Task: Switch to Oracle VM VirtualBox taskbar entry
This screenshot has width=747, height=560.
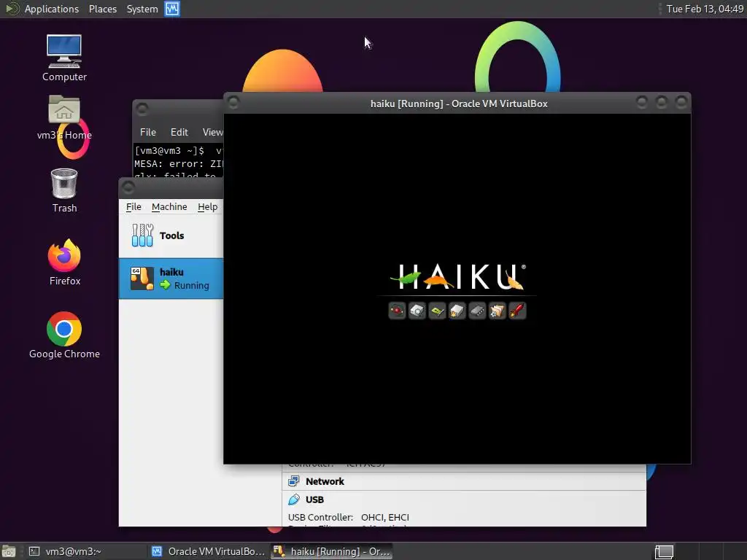Action: 209,551
